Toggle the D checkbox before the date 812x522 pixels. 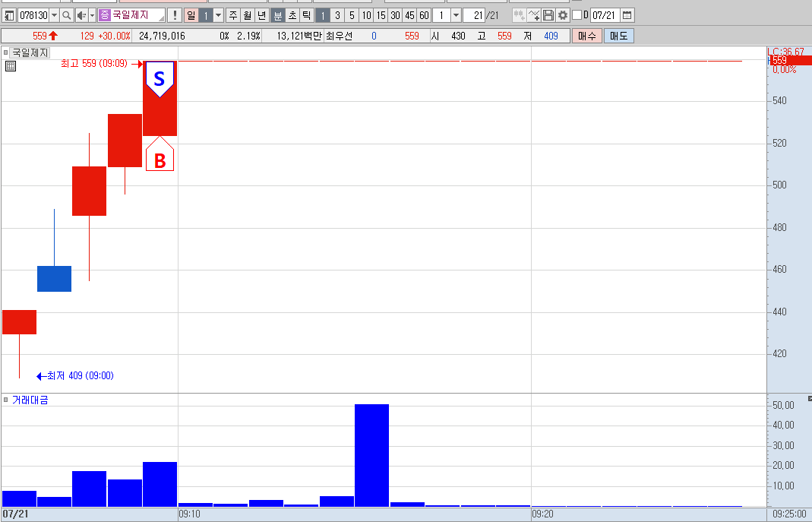click(x=577, y=15)
